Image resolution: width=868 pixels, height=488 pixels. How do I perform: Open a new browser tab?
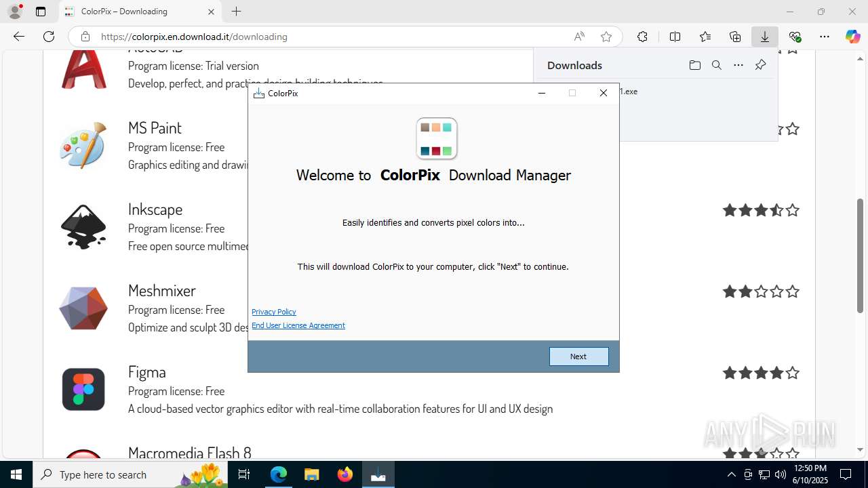point(236,12)
